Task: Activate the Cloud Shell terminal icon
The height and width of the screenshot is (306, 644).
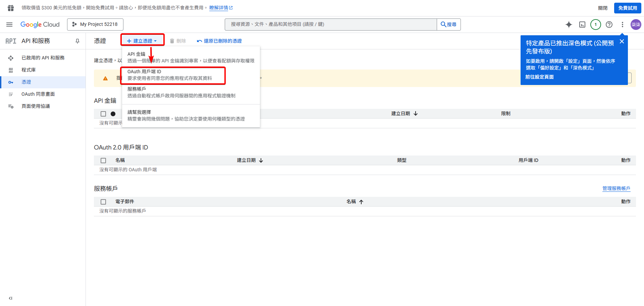Action: coord(582,24)
